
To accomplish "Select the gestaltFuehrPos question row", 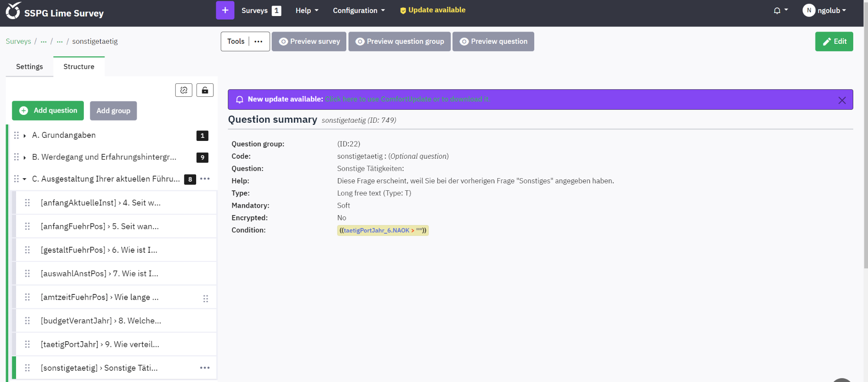I will point(116,250).
